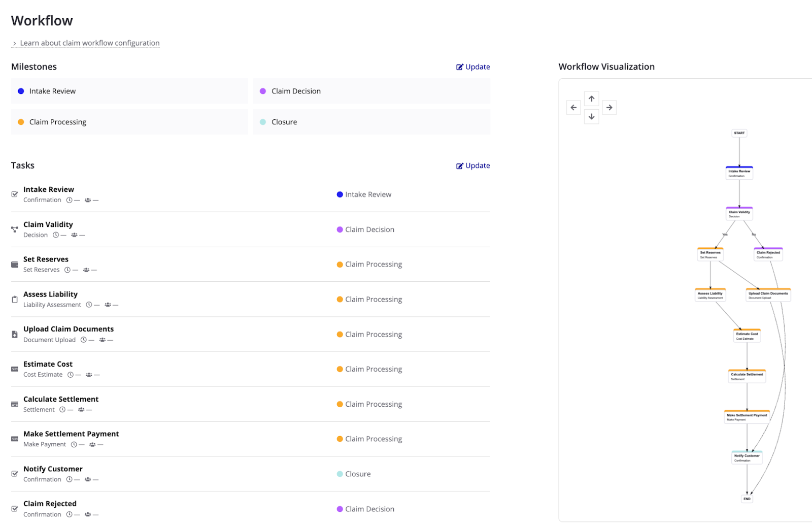
Task: Pan workflow visualization right with arrow
Action: [x=610, y=108]
